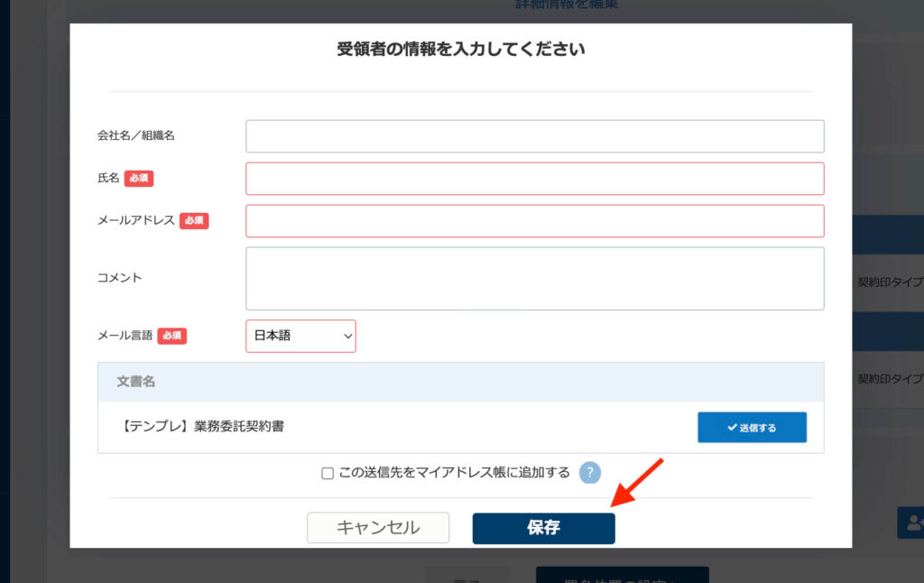The width and height of the screenshot is (924, 583).
Task: Click the checkmark icon inside the 送信する button
Action: [x=734, y=427]
